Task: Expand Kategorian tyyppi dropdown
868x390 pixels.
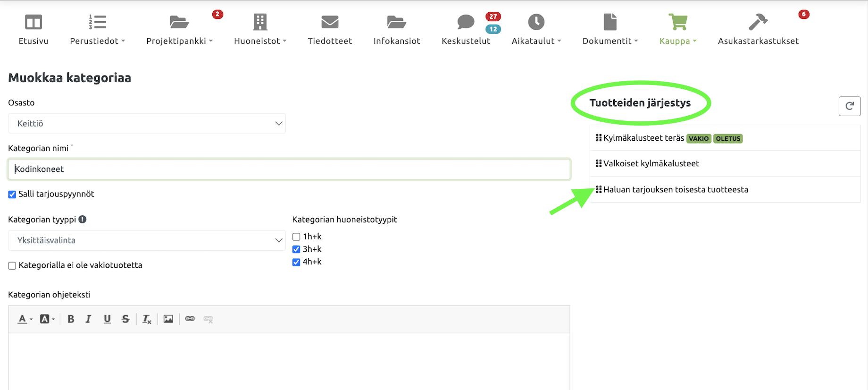Action: click(x=147, y=240)
